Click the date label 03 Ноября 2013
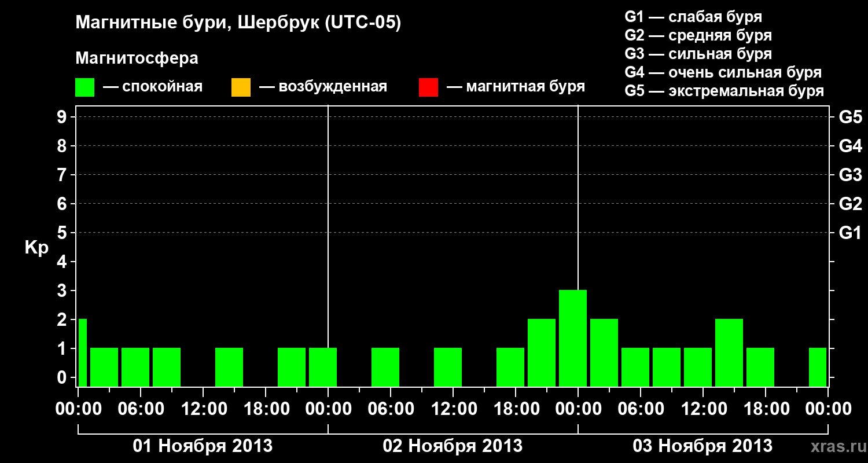 (x=703, y=446)
